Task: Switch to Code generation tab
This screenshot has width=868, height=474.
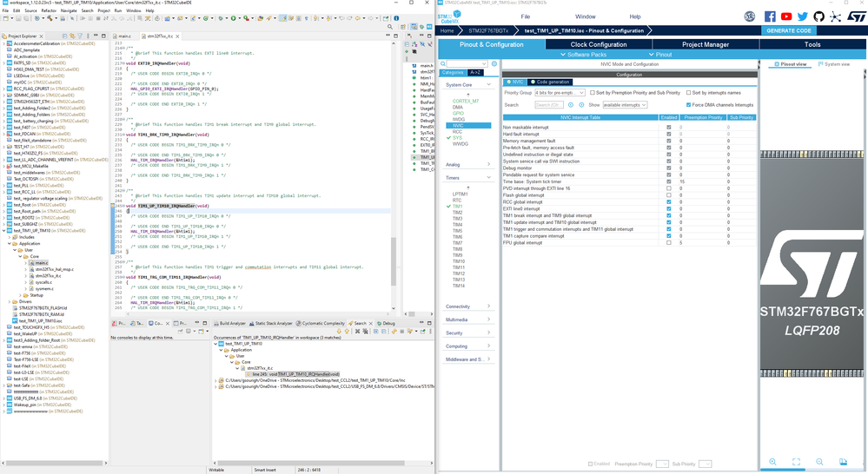Action: [550, 82]
